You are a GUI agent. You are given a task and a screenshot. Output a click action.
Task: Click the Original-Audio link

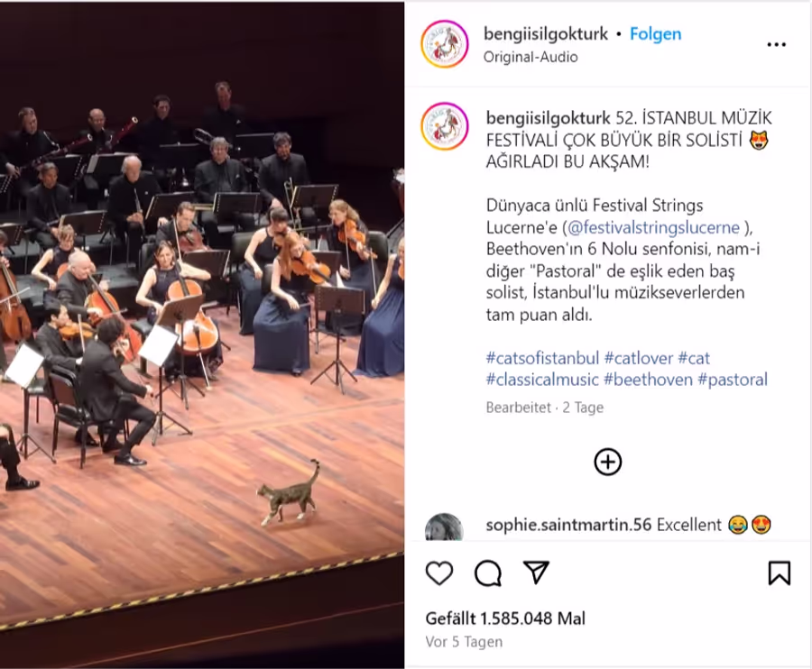[531, 57]
